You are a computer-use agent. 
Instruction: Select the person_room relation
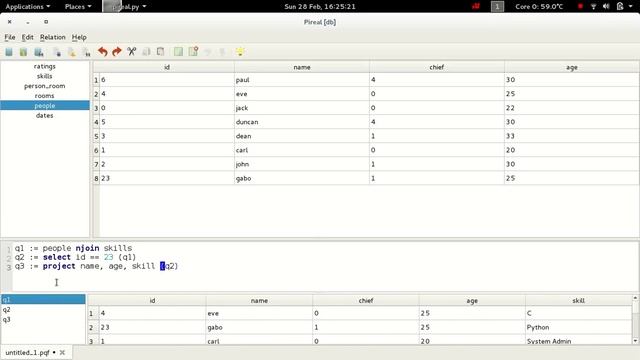(x=44, y=86)
